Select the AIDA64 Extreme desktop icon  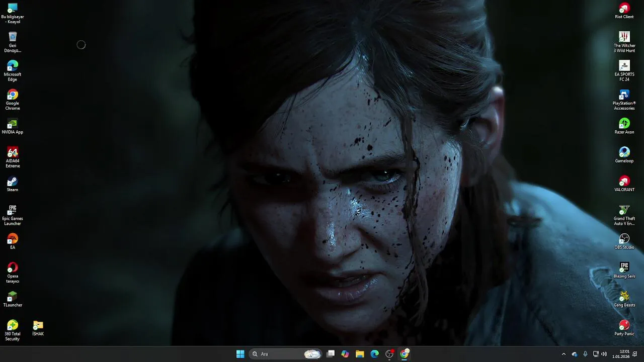[x=13, y=157]
